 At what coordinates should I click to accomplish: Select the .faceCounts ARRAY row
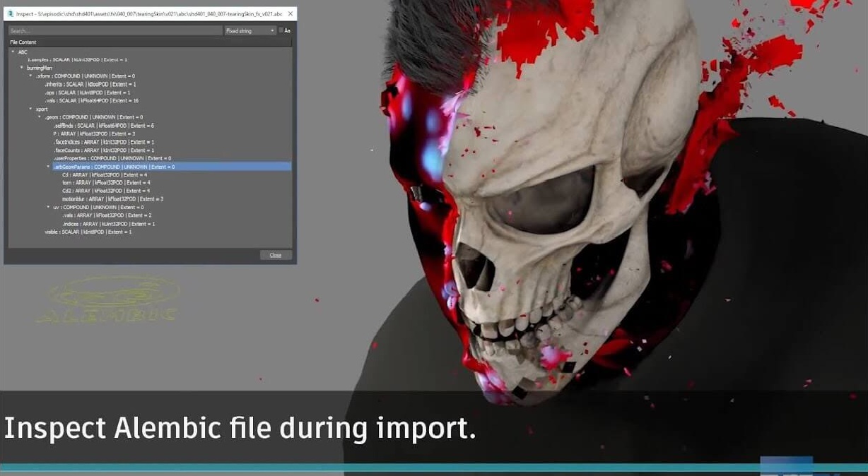tap(104, 150)
